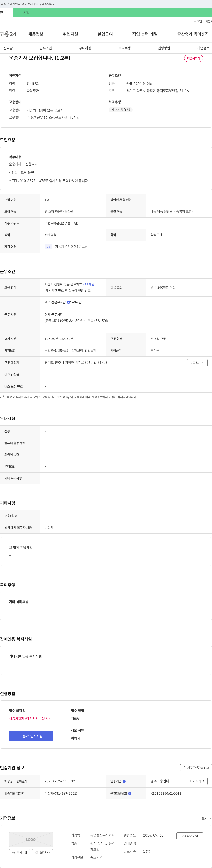Click the contact 이정화(031-849-2331)
This screenshot has width=212, height=868.
coord(61,793)
